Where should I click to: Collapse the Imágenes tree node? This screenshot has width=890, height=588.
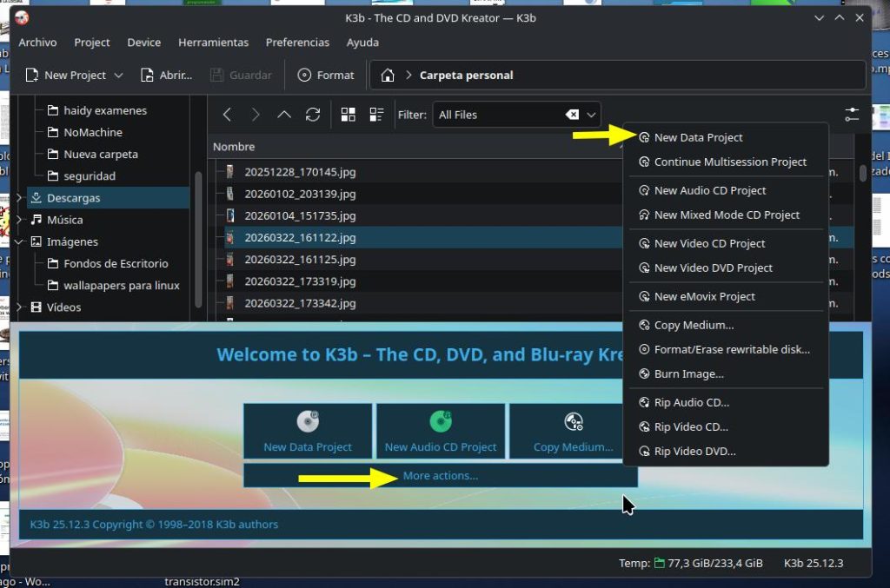pyautogui.click(x=19, y=241)
